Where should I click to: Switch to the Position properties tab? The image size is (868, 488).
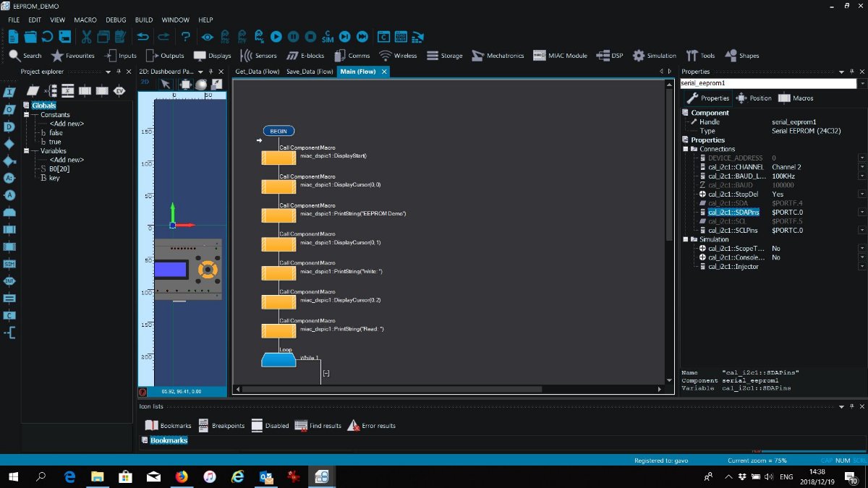[x=754, y=98]
